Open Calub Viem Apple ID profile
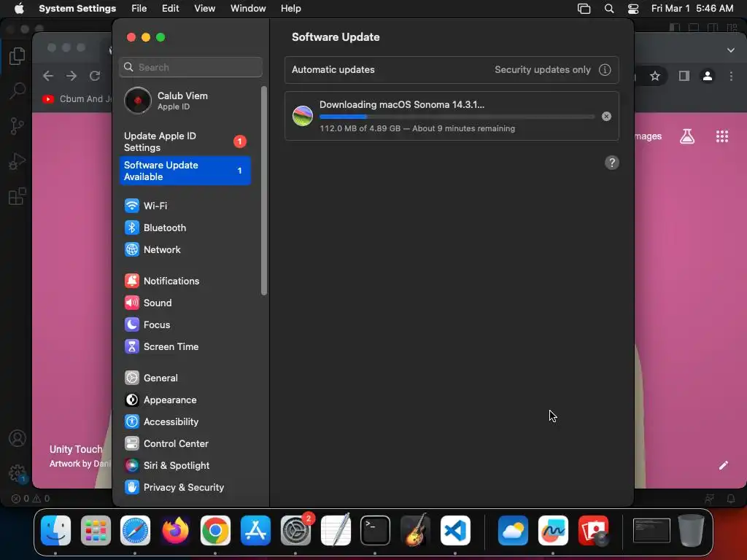The image size is (747, 560). click(x=185, y=101)
